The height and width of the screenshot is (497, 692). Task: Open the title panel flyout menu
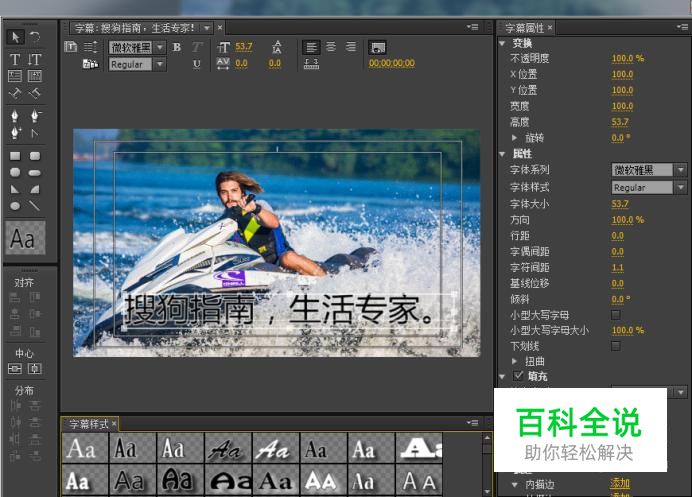(472, 27)
